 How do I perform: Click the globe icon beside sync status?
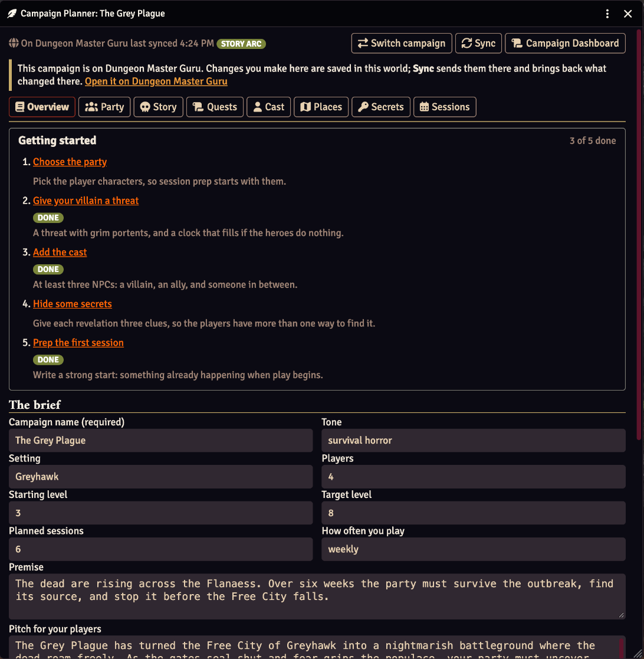(14, 43)
